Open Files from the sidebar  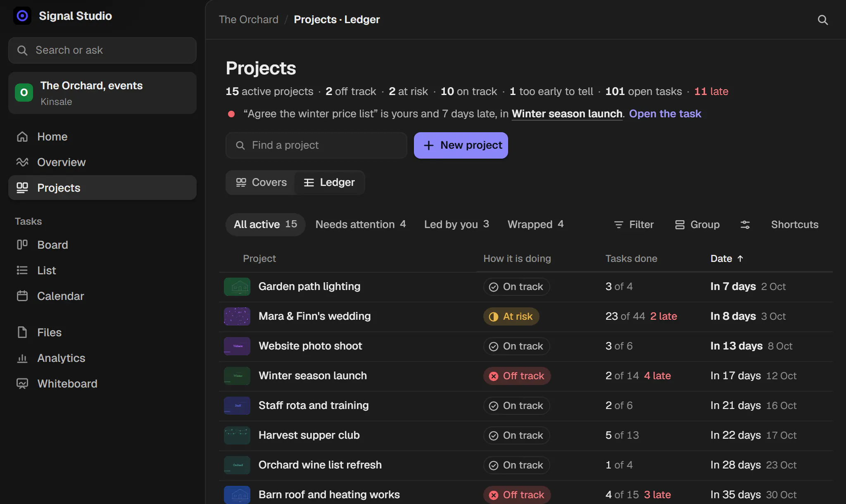[102, 333]
